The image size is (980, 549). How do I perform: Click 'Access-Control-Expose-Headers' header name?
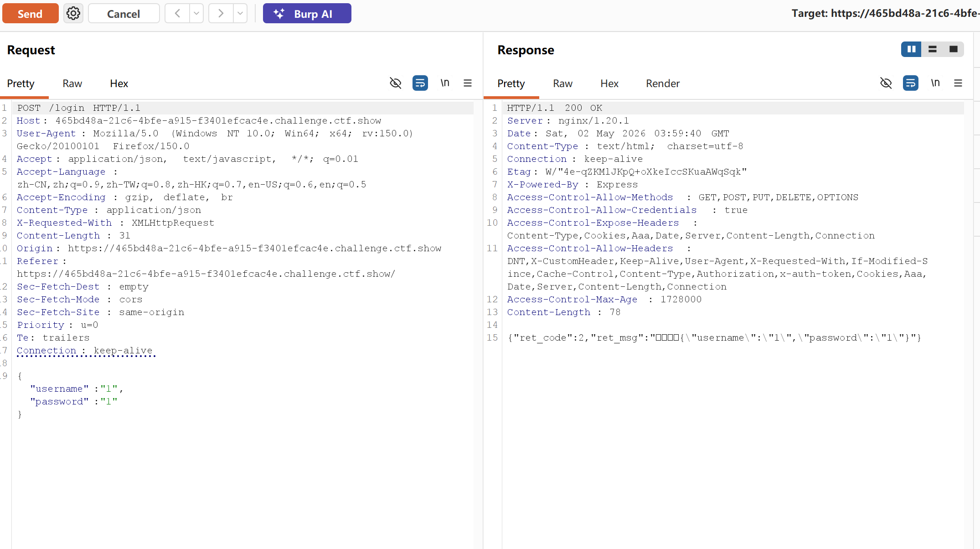coord(593,223)
